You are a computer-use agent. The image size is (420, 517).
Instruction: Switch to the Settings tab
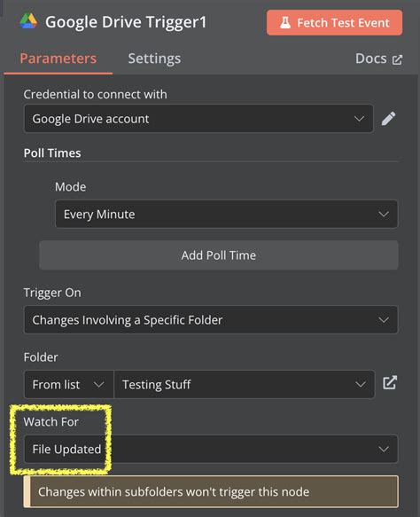[x=154, y=59]
